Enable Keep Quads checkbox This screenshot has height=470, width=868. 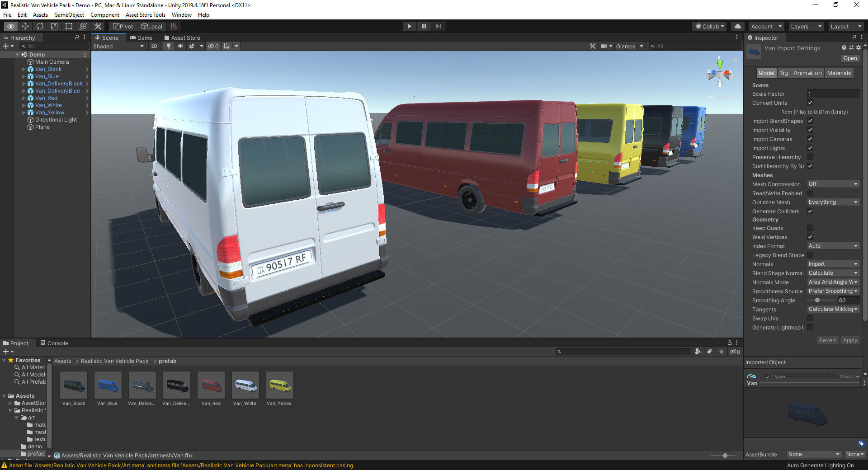[810, 228]
